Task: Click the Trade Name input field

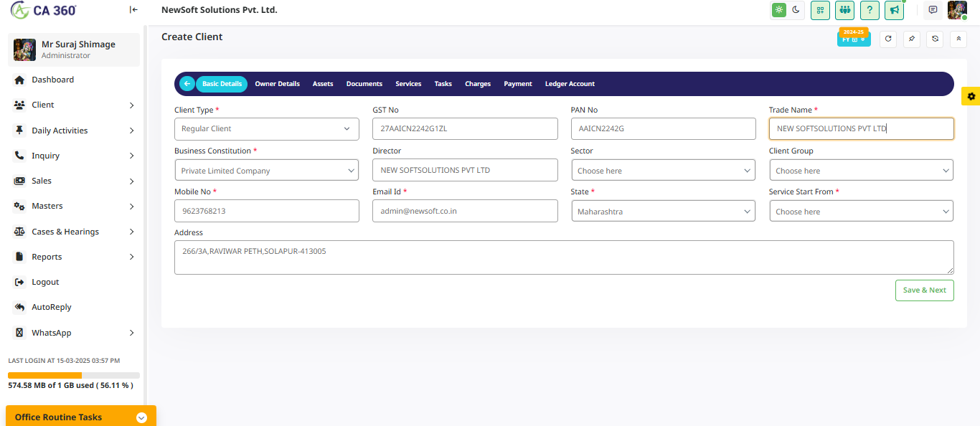Action: [862, 129]
